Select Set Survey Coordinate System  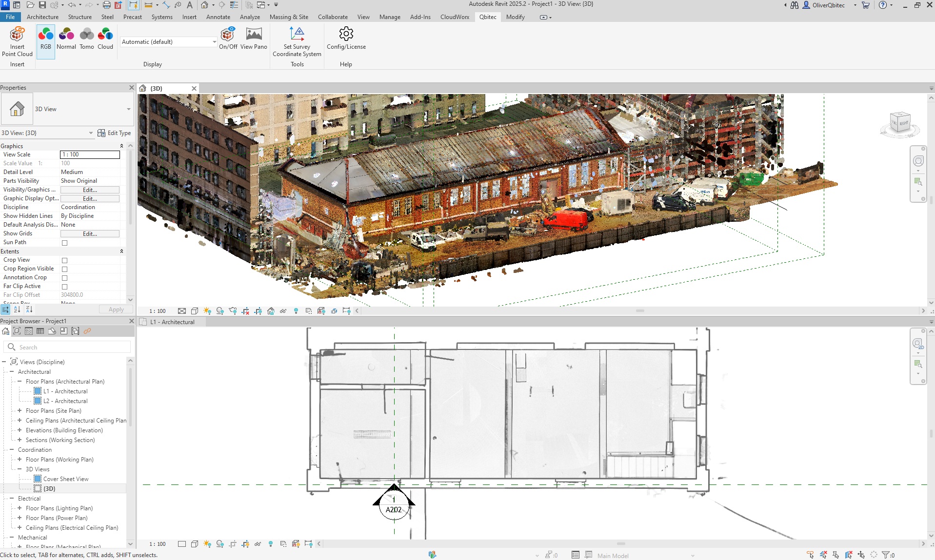297,41
